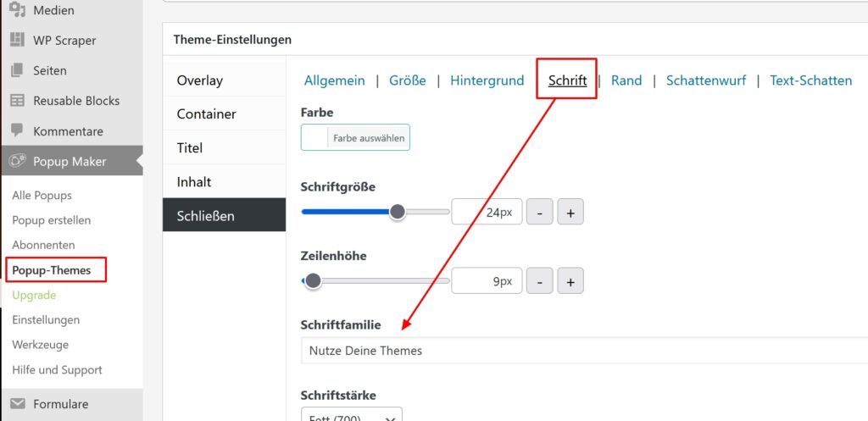The image size is (868, 421).
Task: Open the Popup-Themes link
Action: pyautogui.click(x=52, y=270)
